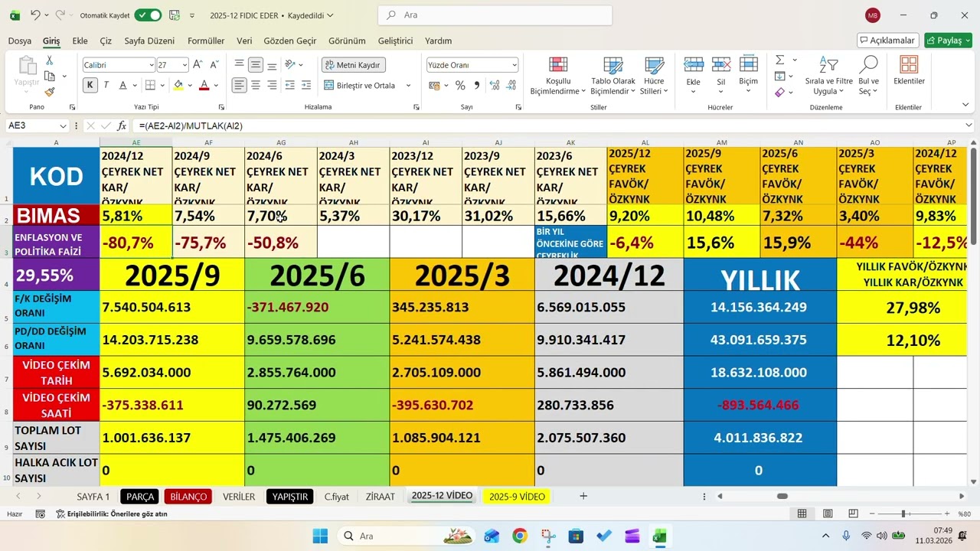
Task: Click the AutoSum sigma icon
Action: 779,60
